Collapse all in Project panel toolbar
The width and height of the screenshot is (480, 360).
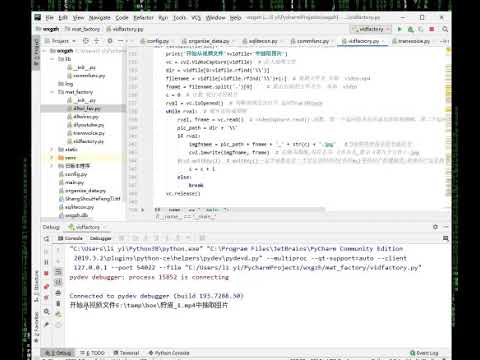97,41
